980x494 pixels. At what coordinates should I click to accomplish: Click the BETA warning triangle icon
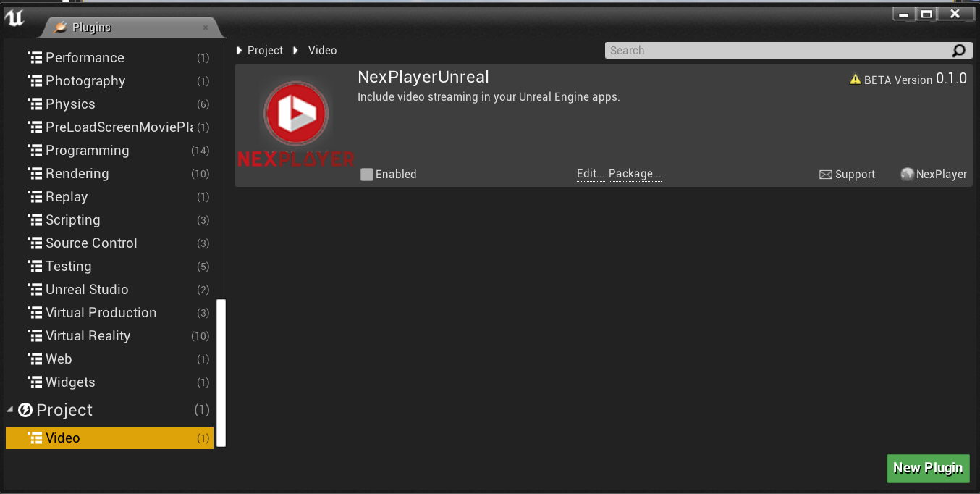tap(856, 80)
